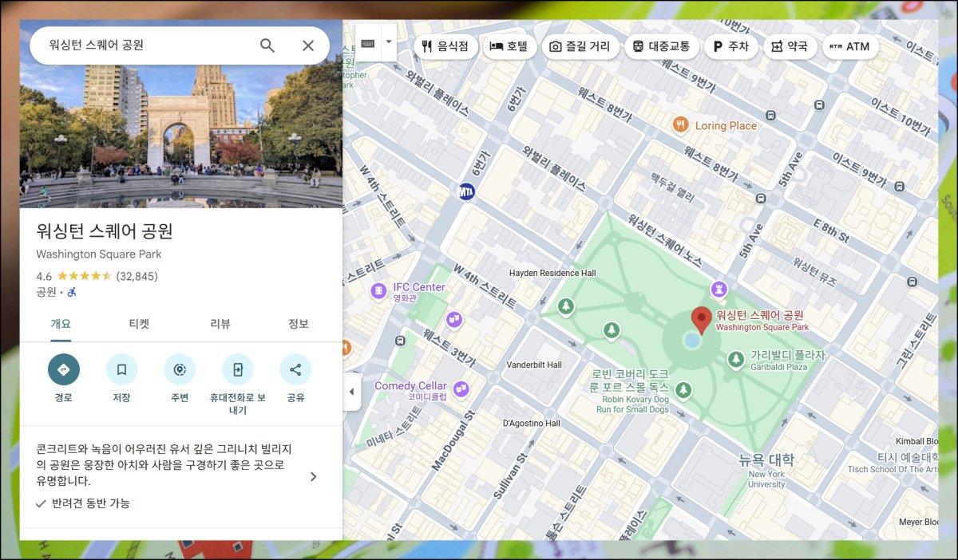Image resolution: width=958 pixels, height=560 pixels.
Task: Click the Comedy Cellar map marker
Action: click(x=461, y=389)
